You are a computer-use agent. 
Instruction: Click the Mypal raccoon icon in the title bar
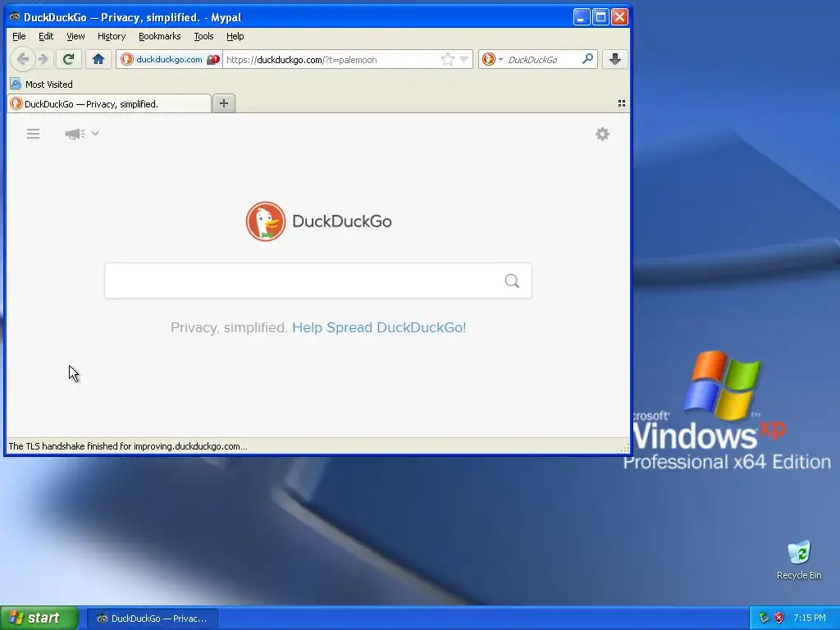coord(15,16)
